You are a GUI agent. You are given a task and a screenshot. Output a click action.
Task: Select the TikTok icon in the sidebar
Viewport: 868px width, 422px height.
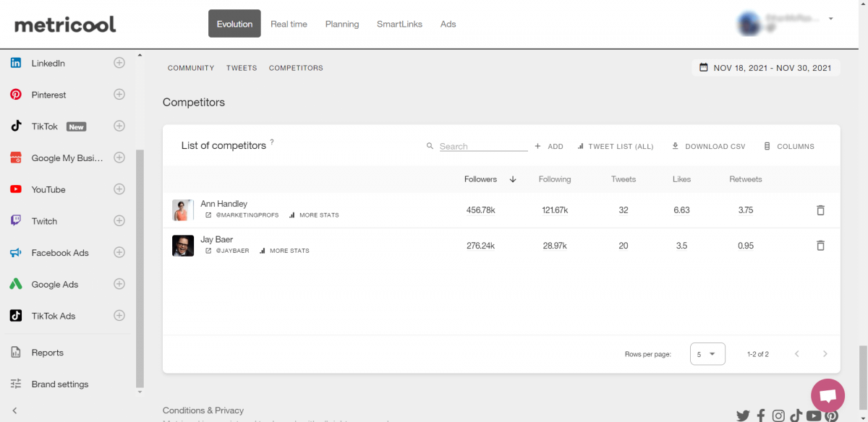coord(15,126)
